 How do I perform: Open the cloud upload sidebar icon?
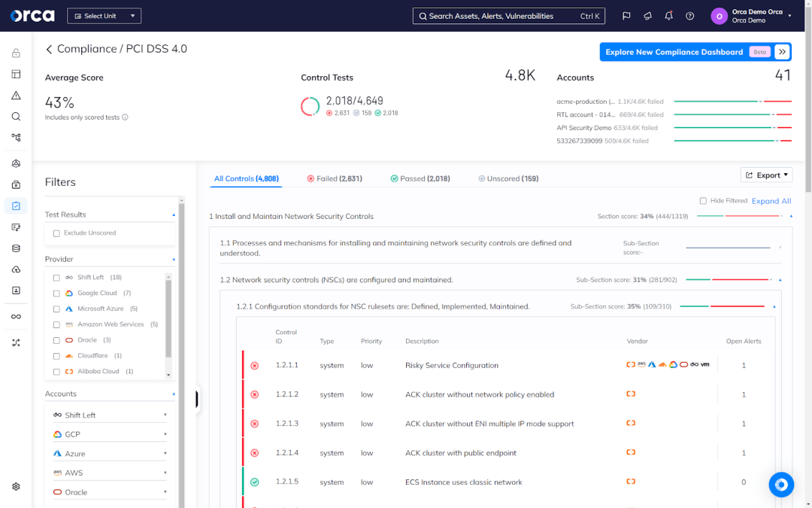pyautogui.click(x=16, y=269)
